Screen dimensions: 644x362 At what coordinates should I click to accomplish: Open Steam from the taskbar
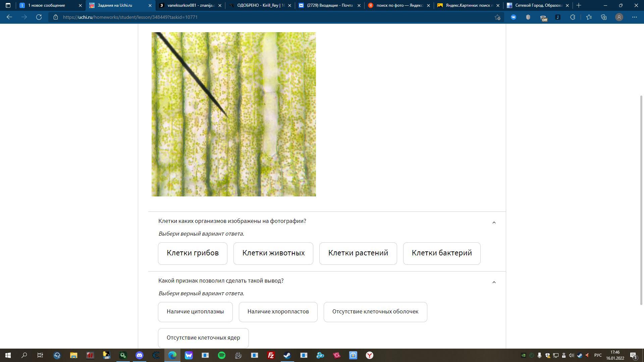click(x=287, y=355)
